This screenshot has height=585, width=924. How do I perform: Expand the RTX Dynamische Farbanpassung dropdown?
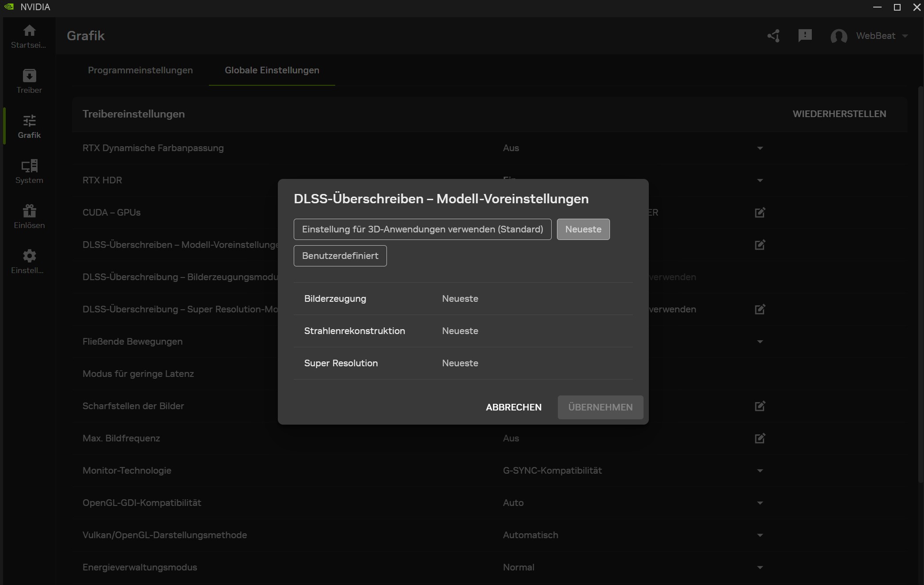[x=760, y=148]
